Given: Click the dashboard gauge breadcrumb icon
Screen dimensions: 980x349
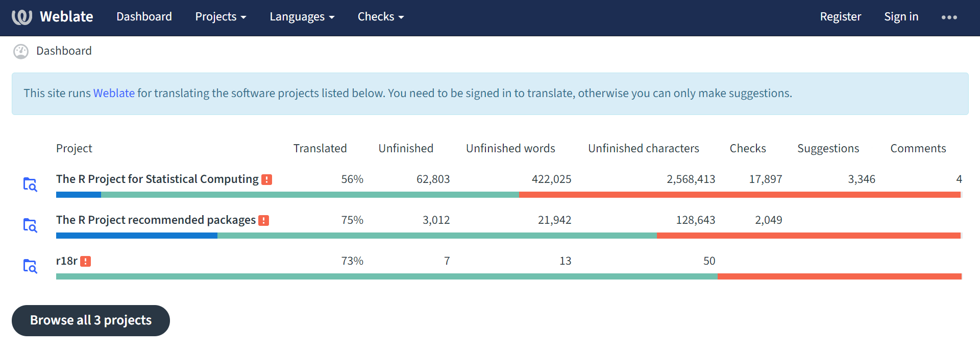Looking at the screenshot, I should coord(21,51).
